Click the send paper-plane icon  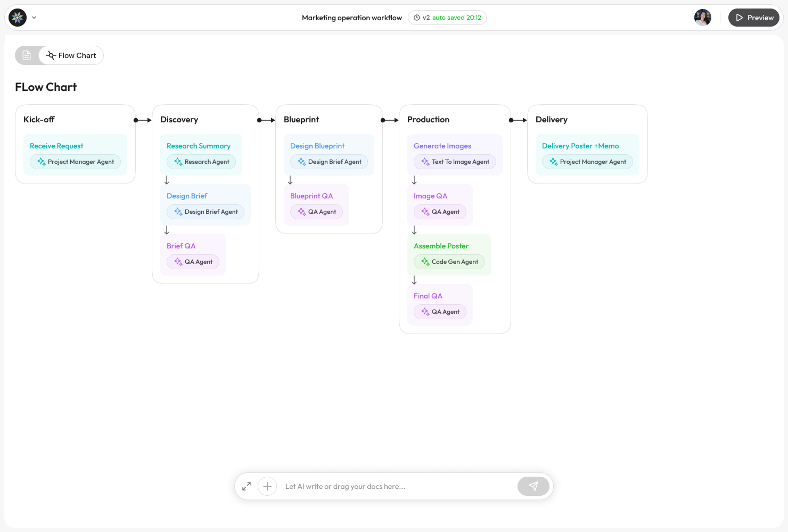tap(533, 486)
